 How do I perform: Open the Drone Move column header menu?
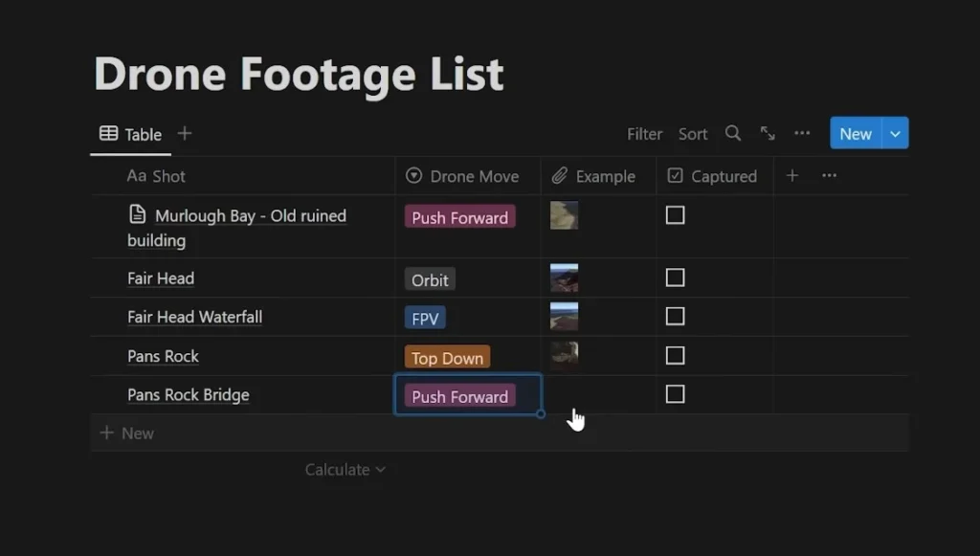click(468, 176)
